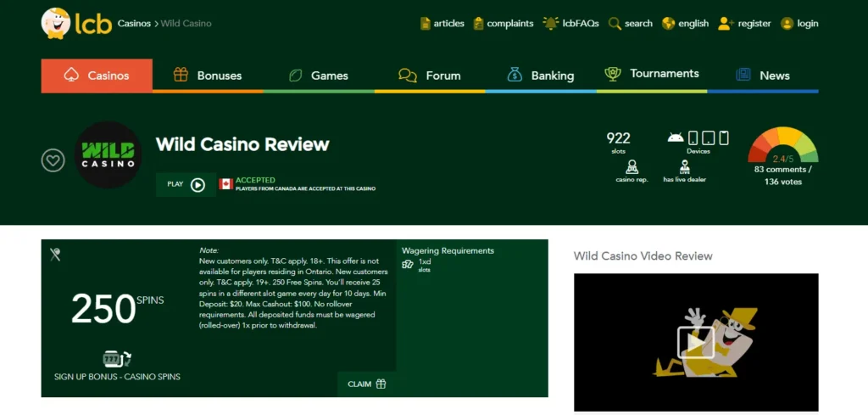Click the search magnifier icon
This screenshot has height=415, width=868.
[x=615, y=23]
